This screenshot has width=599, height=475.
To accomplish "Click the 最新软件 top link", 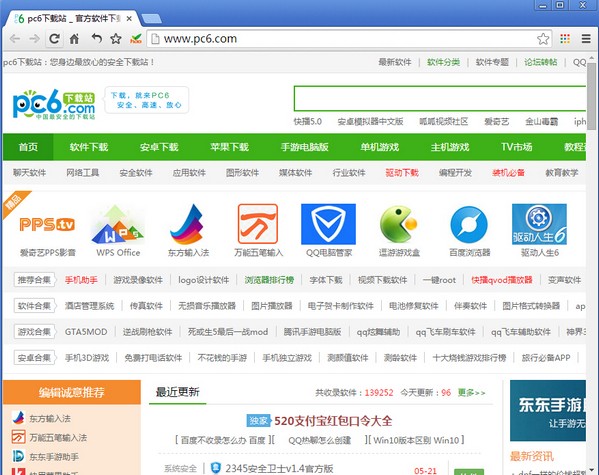I will coord(395,62).
